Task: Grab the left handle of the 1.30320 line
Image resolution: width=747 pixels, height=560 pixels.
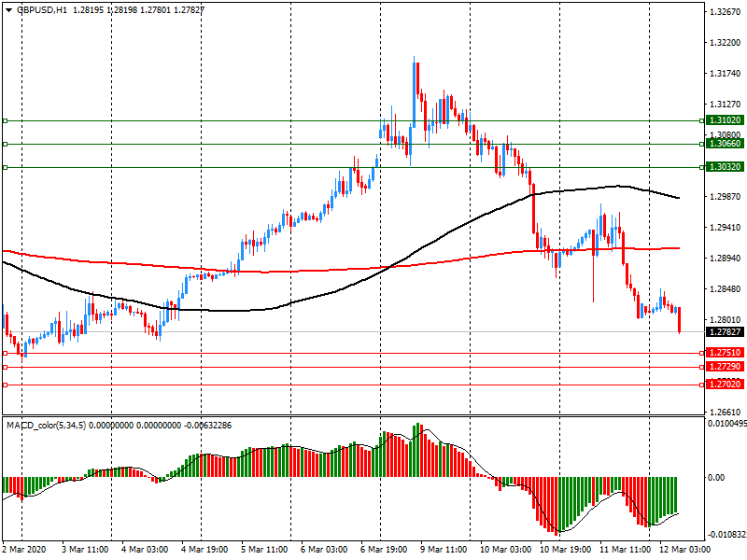Action: [x=6, y=168]
